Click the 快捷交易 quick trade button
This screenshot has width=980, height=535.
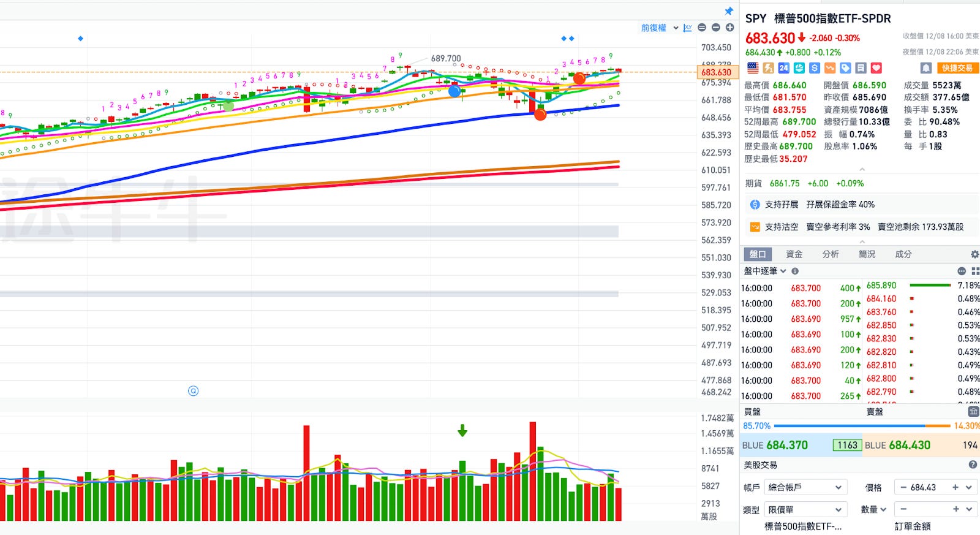point(957,68)
